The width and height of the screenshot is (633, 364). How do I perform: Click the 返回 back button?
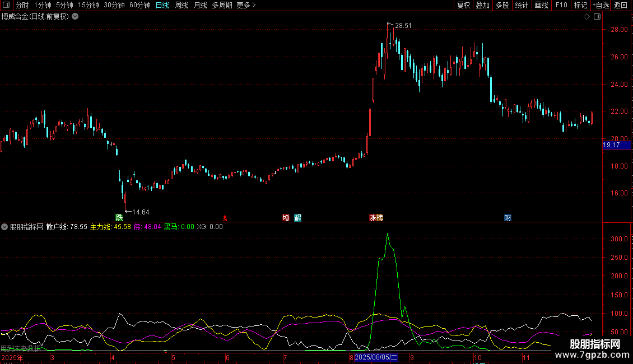pos(621,5)
